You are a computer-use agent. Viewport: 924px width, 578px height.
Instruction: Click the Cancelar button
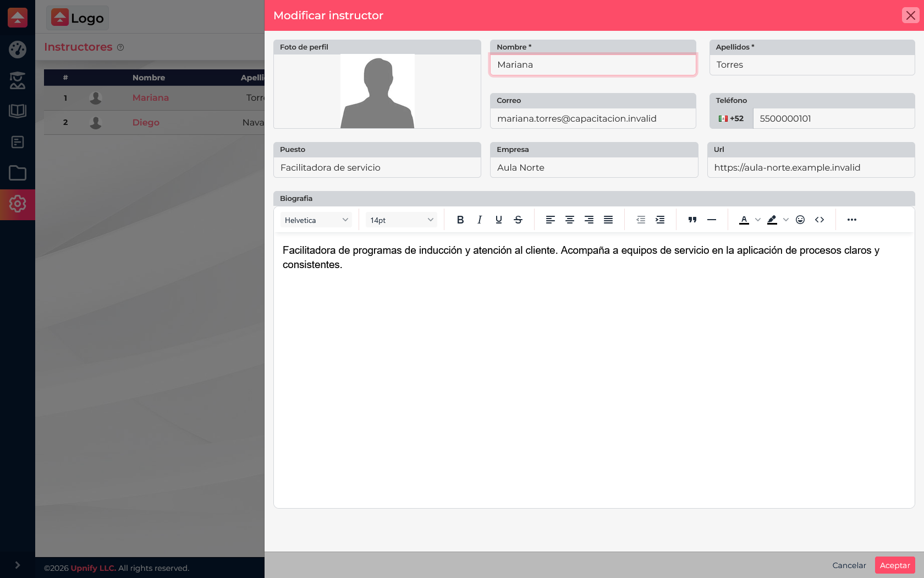[x=849, y=565]
